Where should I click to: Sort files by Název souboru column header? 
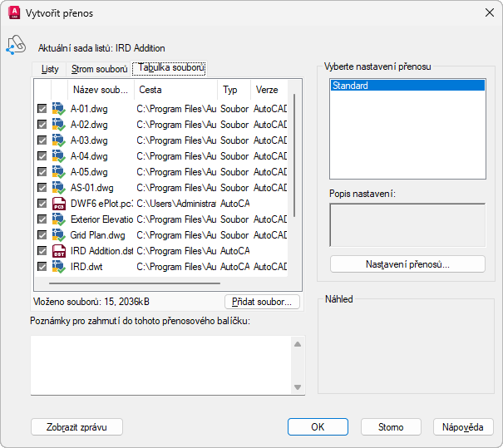101,90
